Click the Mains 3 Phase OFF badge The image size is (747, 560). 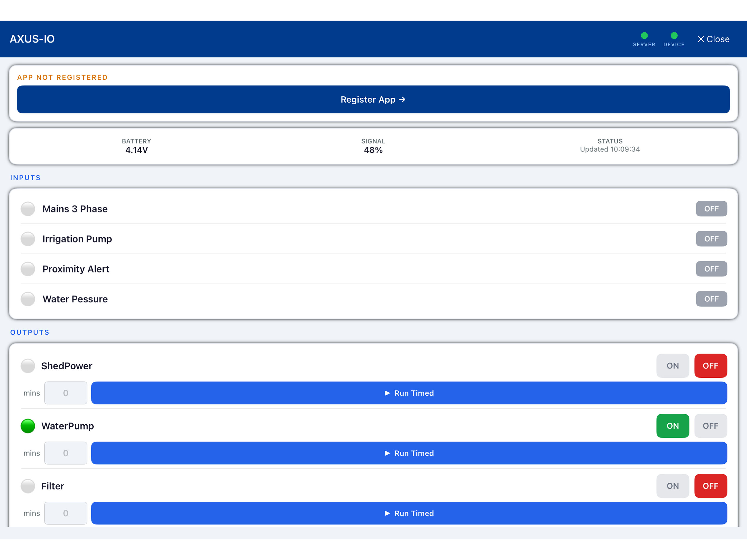coord(711,209)
